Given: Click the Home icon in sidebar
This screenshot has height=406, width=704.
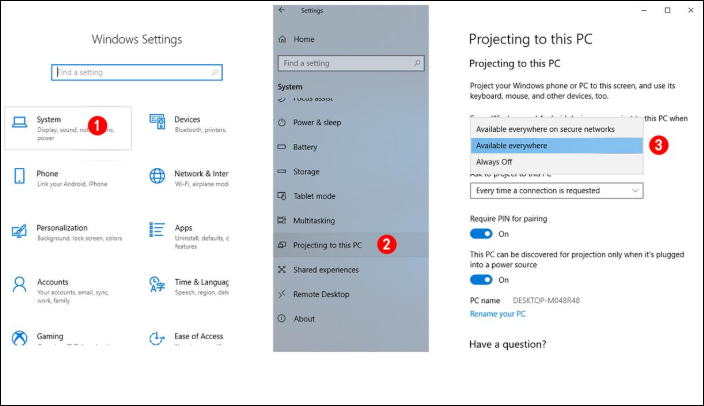Looking at the screenshot, I should coord(283,39).
